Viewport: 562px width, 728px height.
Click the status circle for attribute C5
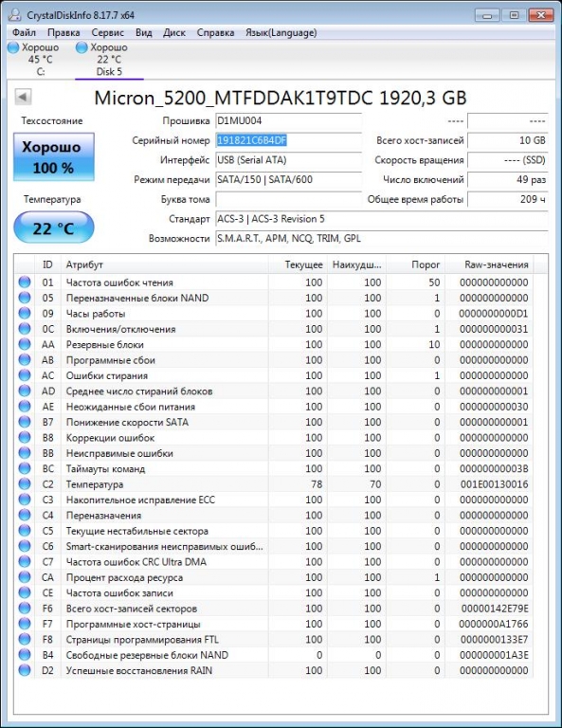point(25,531)
